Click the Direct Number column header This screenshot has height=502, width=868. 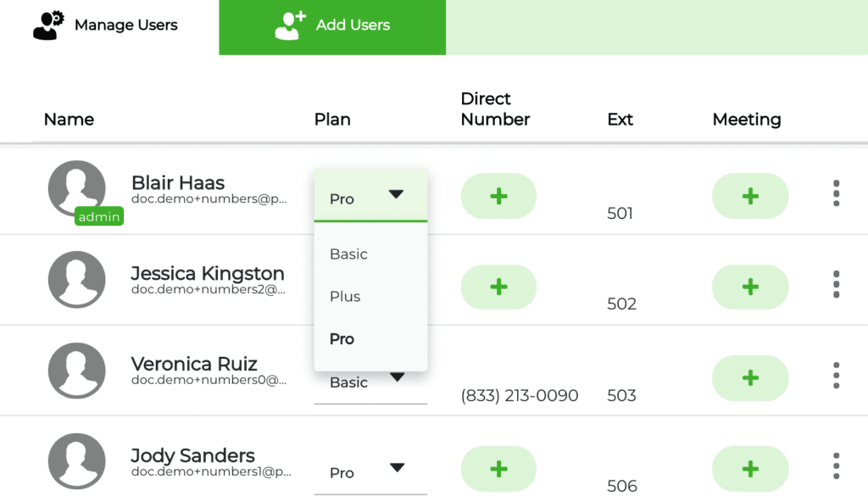pyautogui.click(x=495, y=109)
